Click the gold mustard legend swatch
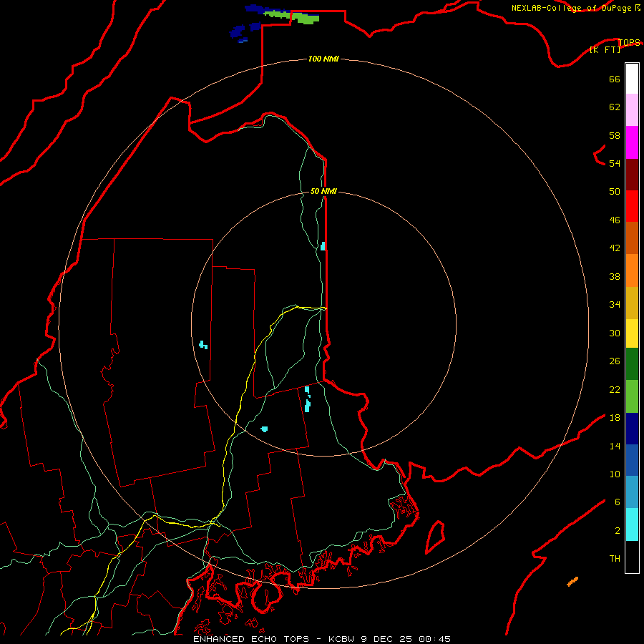The height and width of the screenshot is (644, 644). pyautogui.click(x=632, y=303)
